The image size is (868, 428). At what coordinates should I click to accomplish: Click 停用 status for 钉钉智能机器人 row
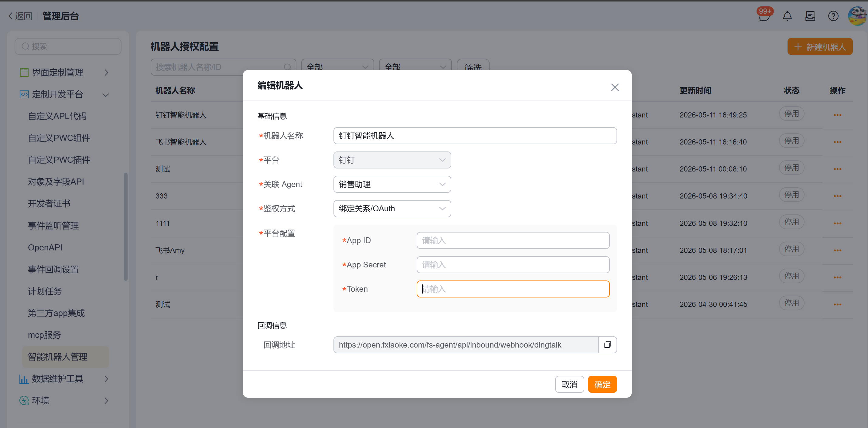pos(791,114)
